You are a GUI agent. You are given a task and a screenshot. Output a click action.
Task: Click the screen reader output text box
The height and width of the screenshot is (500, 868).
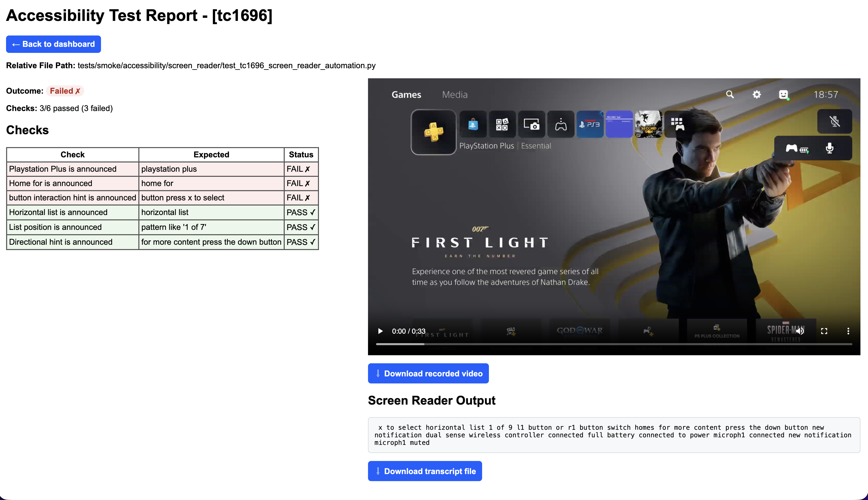614,435
